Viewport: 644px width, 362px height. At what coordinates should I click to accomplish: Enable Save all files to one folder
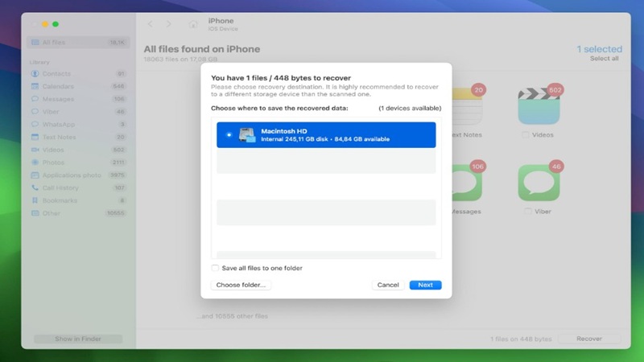(x=215, y=268)
